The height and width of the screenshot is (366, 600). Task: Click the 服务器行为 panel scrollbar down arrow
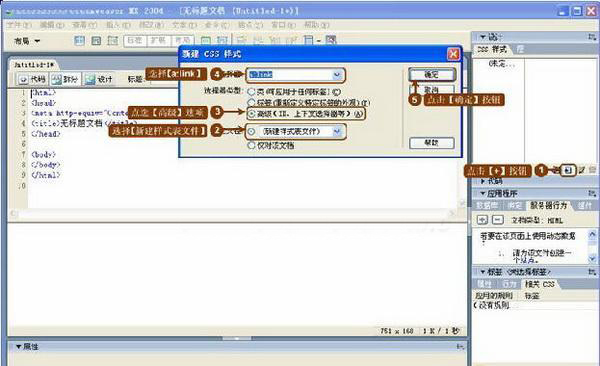point(592,259)
